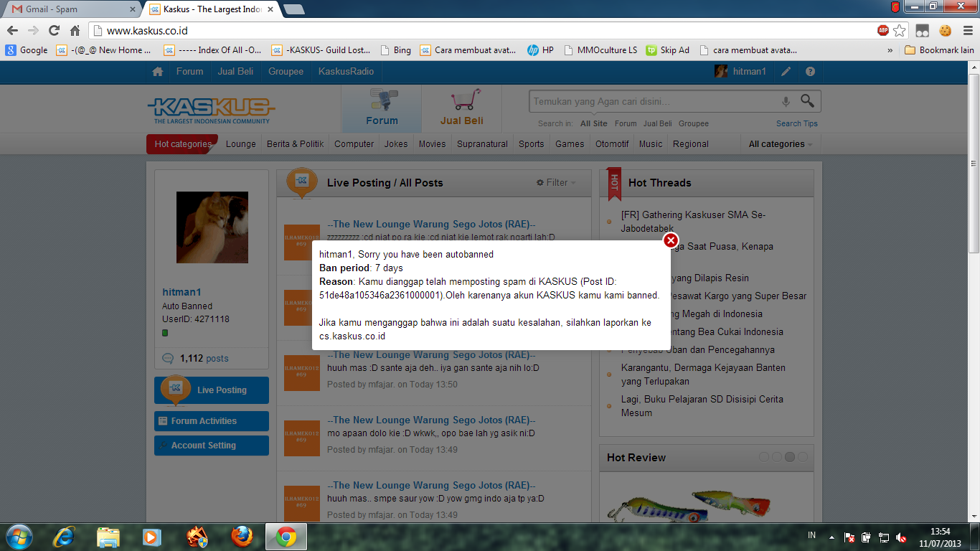Click KaskusRadio in top navbar
The image size is (980, 551).
[347, 72]
